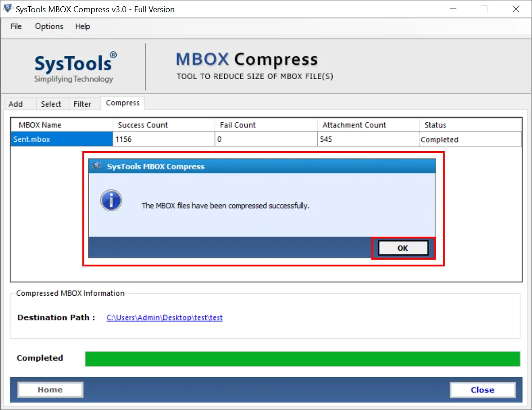Click the MBOX Name column header

click(x=62, y=125)
